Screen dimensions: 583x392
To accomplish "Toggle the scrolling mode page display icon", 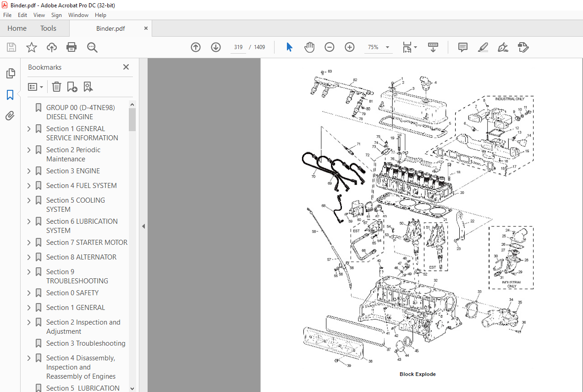I will [433, 47].
